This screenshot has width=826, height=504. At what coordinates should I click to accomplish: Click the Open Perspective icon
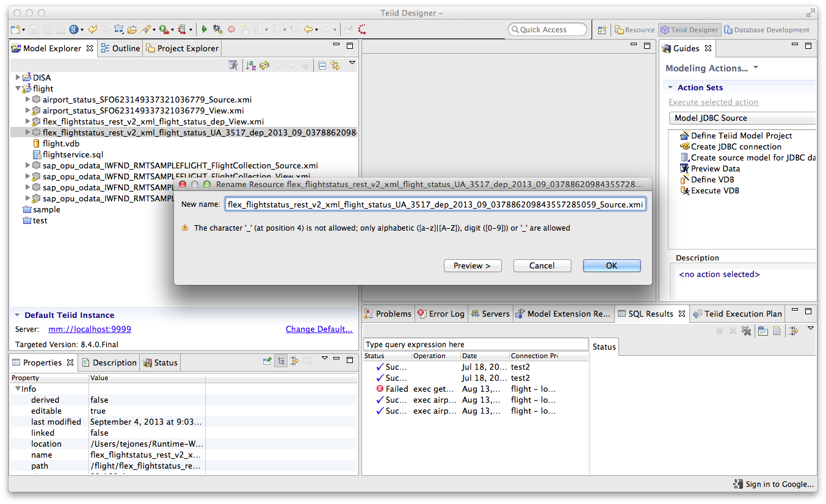point(602,29)
